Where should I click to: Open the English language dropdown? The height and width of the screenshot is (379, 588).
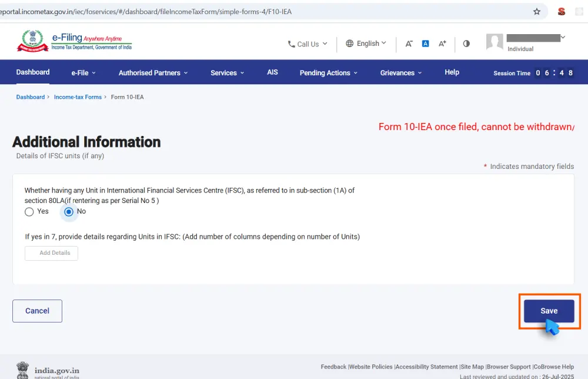pyautogui.click(x=366, y=44)
